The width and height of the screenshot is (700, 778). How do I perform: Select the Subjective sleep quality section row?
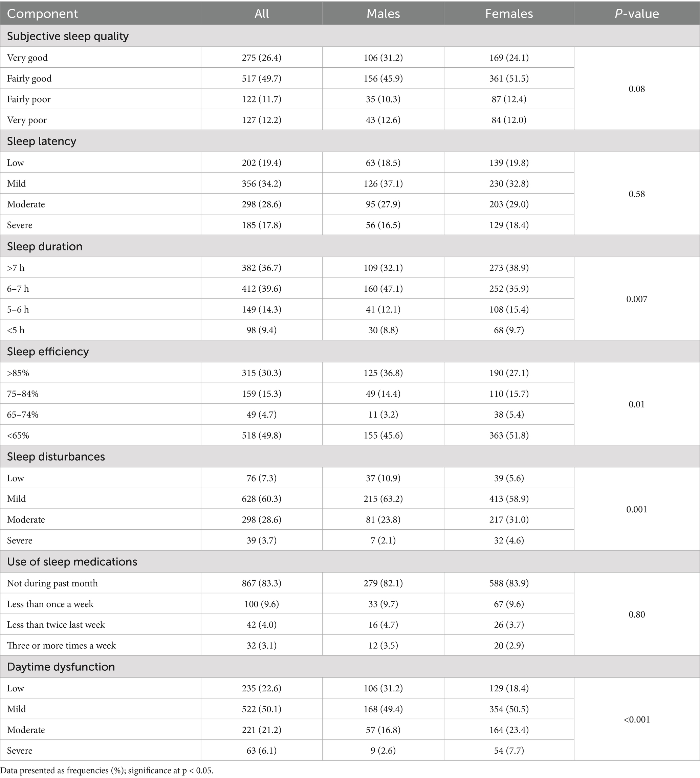click(x=350, y=36)
